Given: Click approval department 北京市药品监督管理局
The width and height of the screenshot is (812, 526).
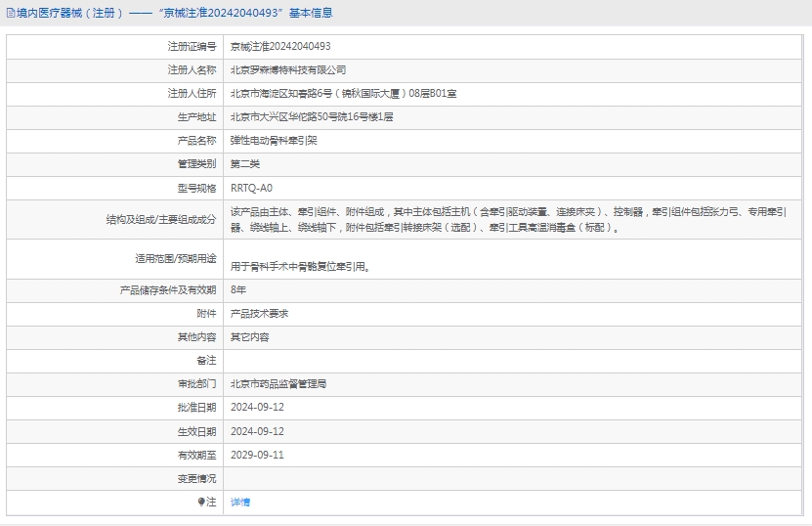Looking at the screenshot, I should (x=278, y=384).
